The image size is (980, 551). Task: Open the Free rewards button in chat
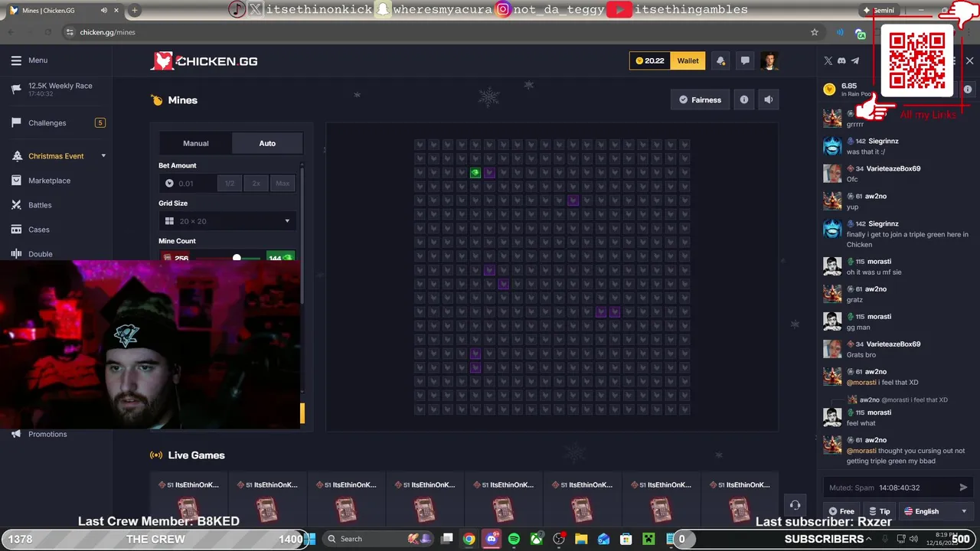point(841,511)
